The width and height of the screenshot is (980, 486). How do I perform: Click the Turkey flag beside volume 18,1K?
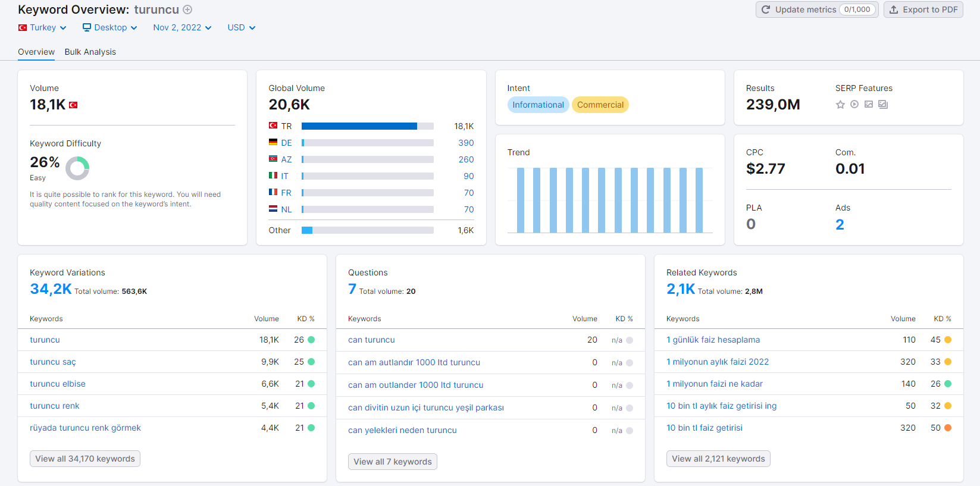point(73,105)
